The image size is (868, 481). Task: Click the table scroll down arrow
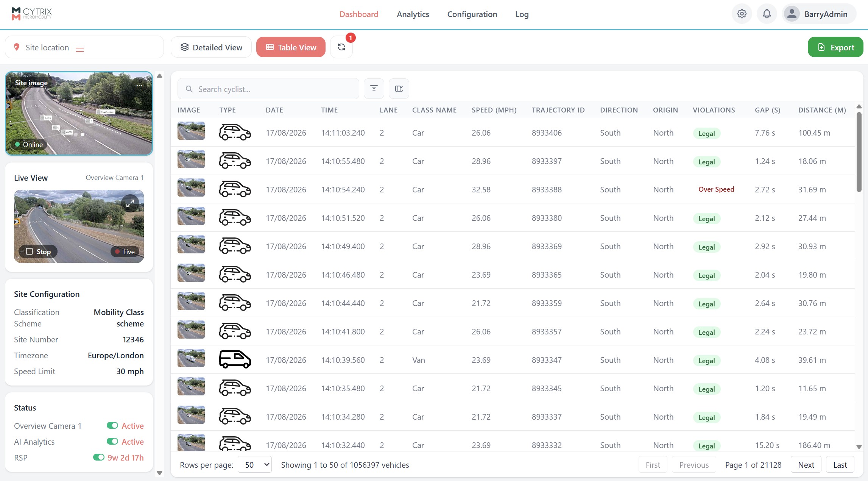tap(859, 447)
